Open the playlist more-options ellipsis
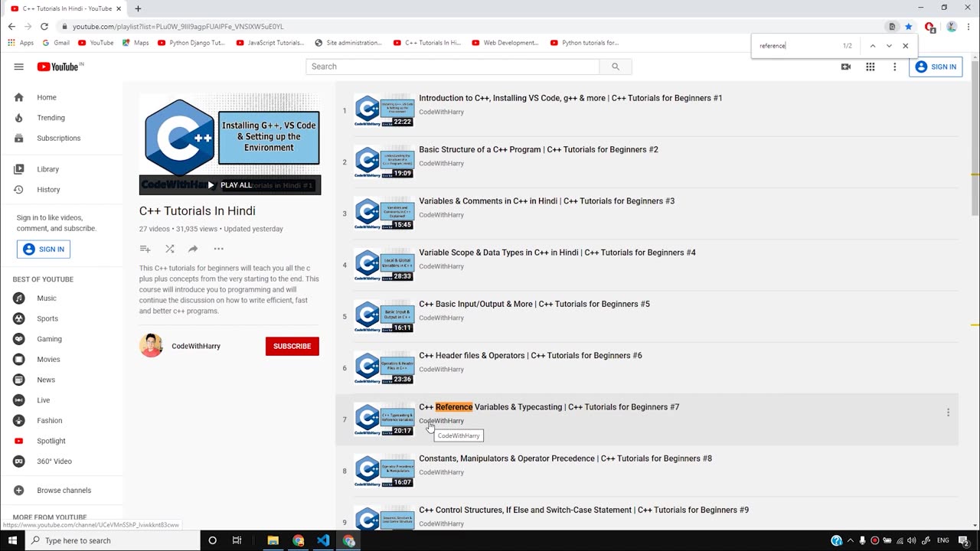This screenshot has height=551, width=980. (x=219, y=249)
